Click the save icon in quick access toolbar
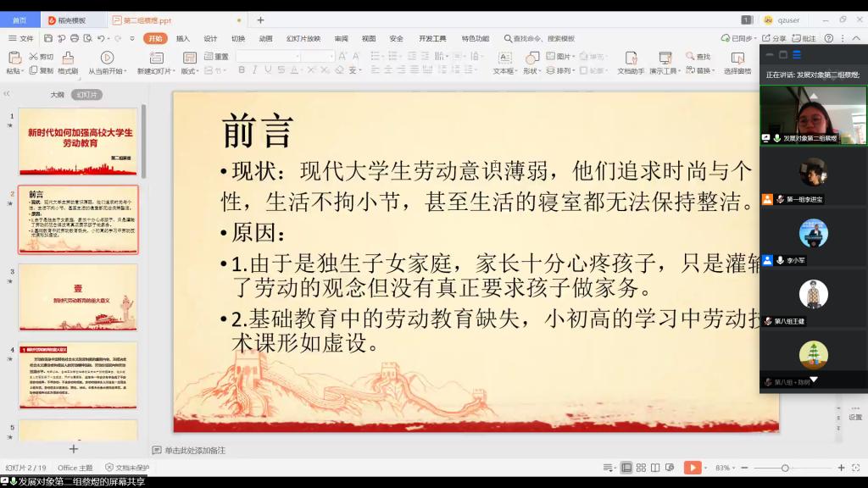This screenshot has height=488, width=868. tap(48, 38)
